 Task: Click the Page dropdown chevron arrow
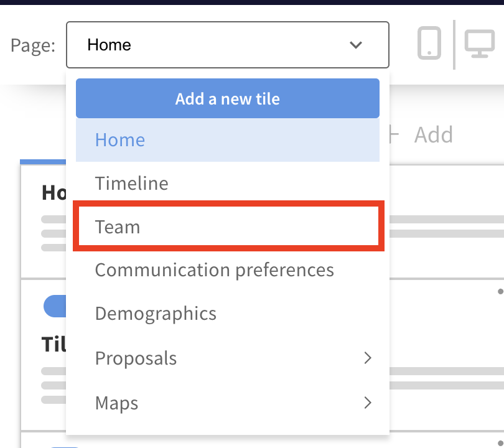[356, 45]
